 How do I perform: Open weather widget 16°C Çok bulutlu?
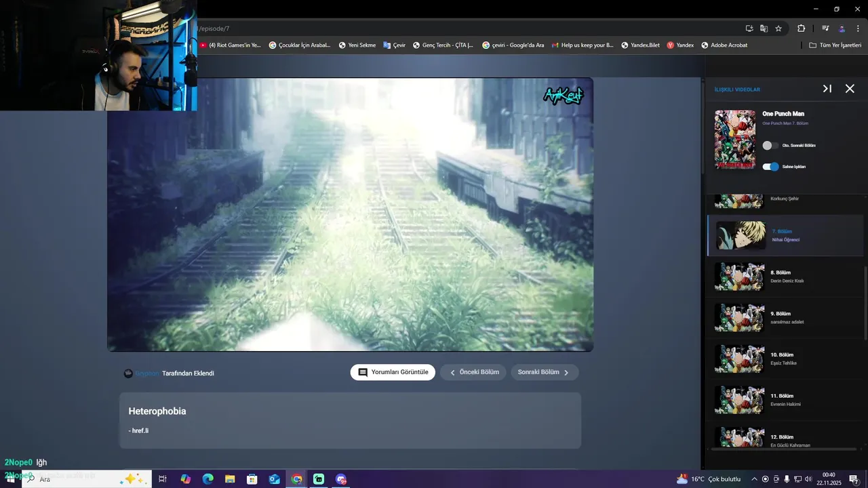point(709,479)
